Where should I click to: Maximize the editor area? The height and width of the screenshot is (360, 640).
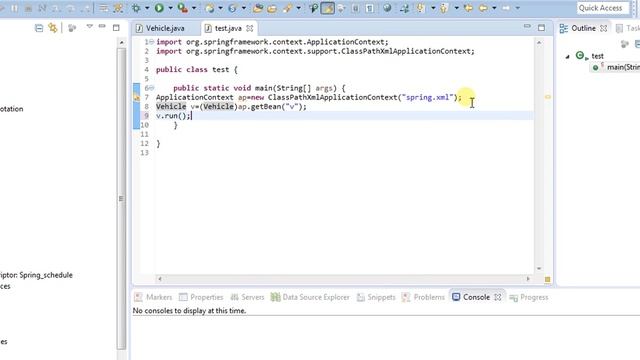pyautogui.click(x=542, y=28)
